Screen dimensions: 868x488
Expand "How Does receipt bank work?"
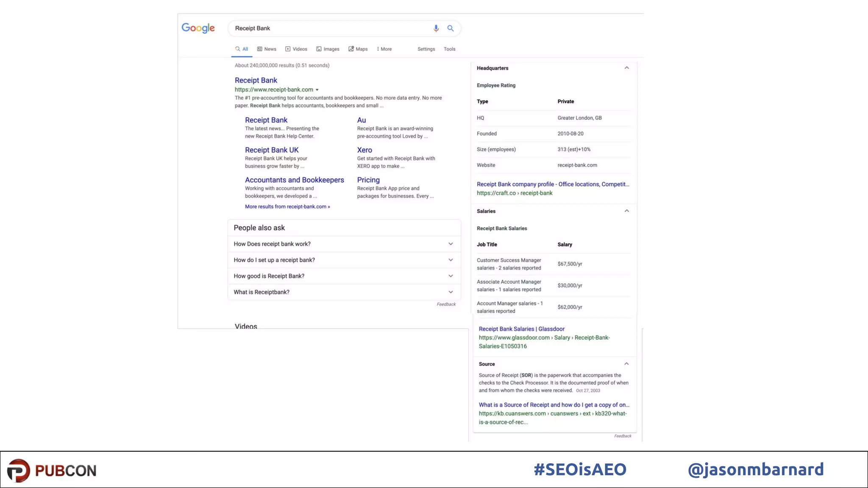[451, 244]
